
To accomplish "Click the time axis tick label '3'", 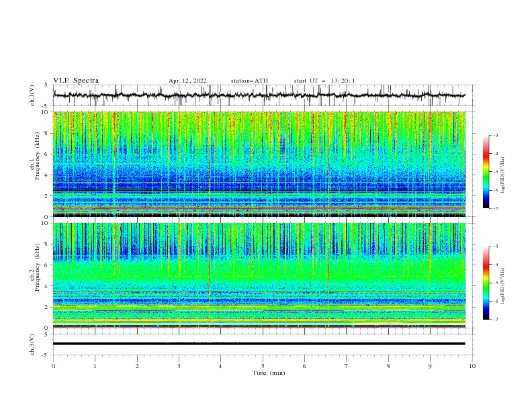I will 179,366.
